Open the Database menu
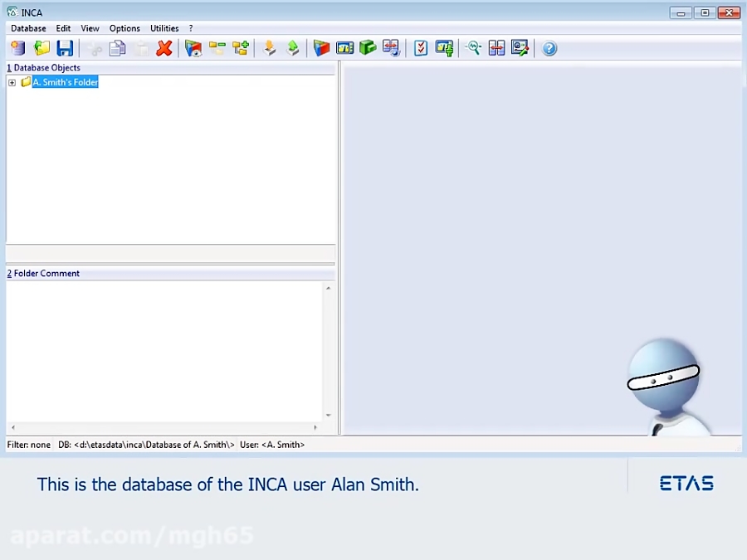Image resolution: width=747 pixels, height=560 pixels. click(27, 27)
